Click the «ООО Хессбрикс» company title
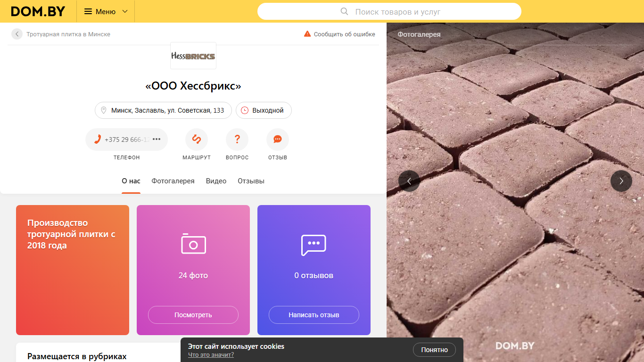The image size is (644, 362). tap(193, 86)
